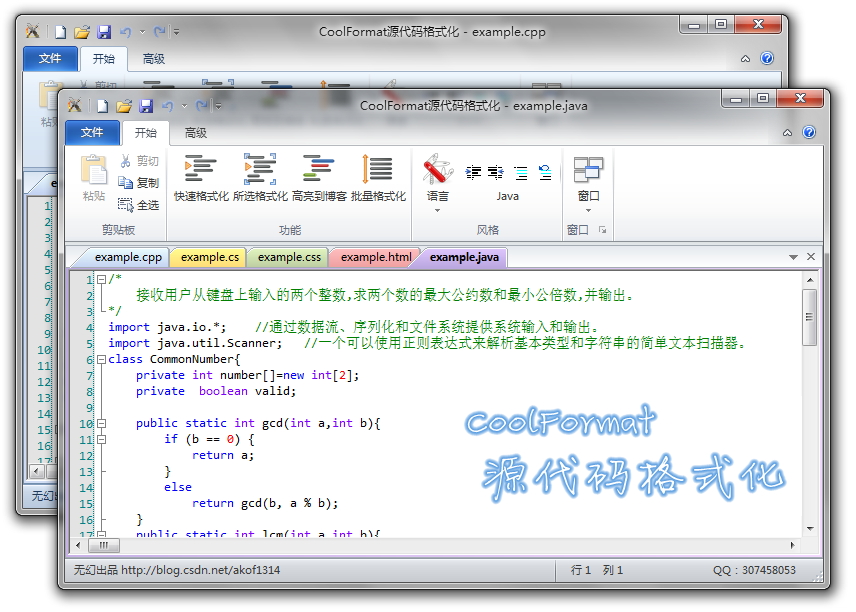This screenshot has height=612, width=856.
Task: Open the 高级 (Advanced) ribbon tab
Action: pyautogui.click(x=194, y=132)
